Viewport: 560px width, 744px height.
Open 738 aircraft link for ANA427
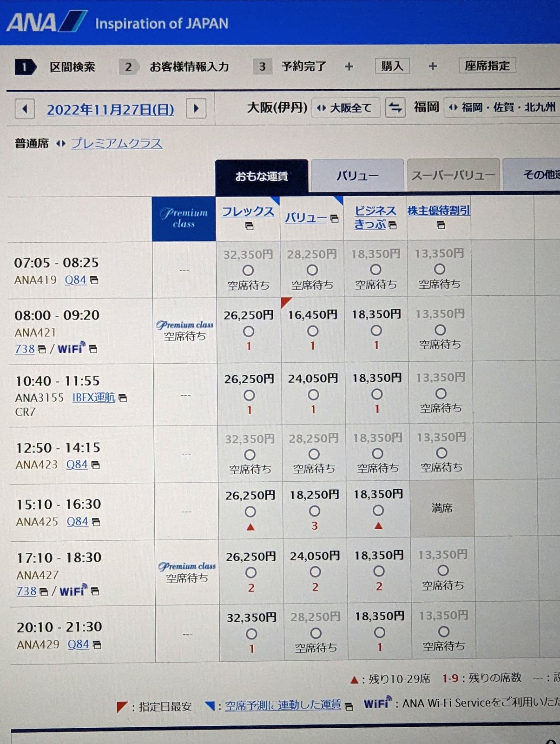(26, 591)
